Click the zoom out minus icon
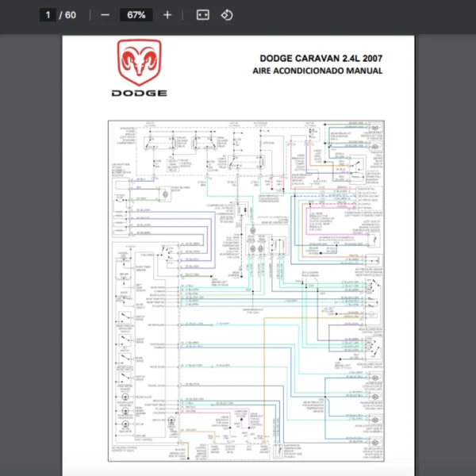This screenshot has height=476, width=476. [x=105, y=15]
